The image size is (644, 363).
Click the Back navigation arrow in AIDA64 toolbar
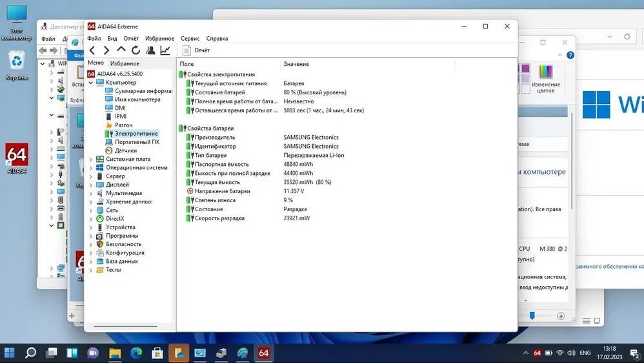point(92,50)
